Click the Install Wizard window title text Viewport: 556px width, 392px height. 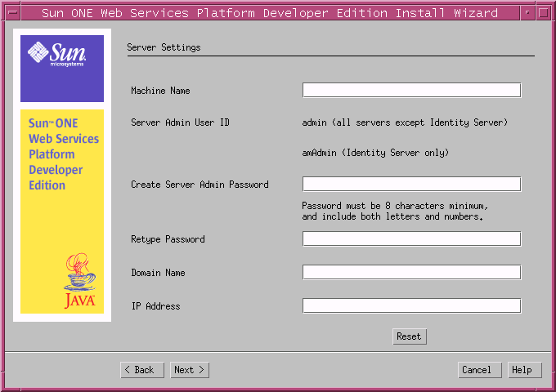(x=270, y=13)
